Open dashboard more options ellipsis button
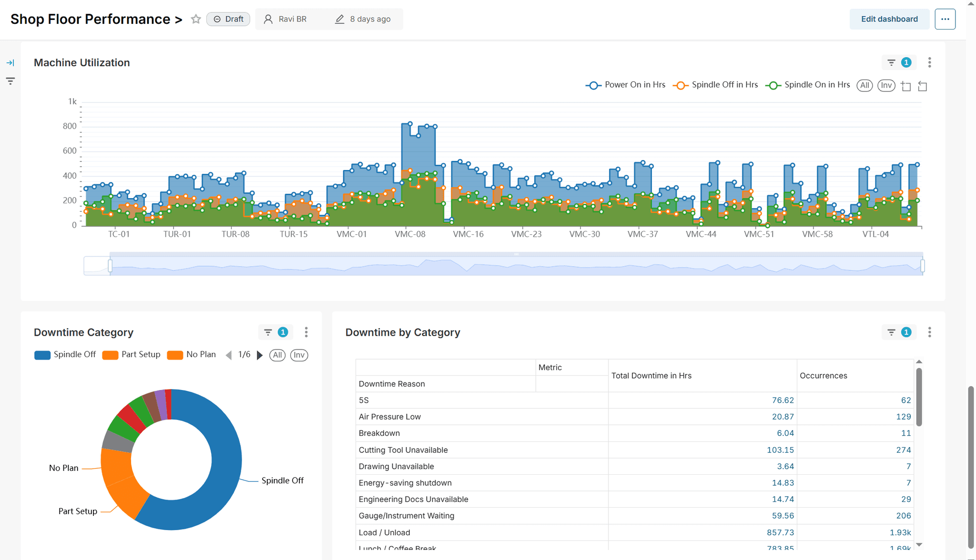Image resolution: width=976 pixels, height=560 pixels. (945, 19)
